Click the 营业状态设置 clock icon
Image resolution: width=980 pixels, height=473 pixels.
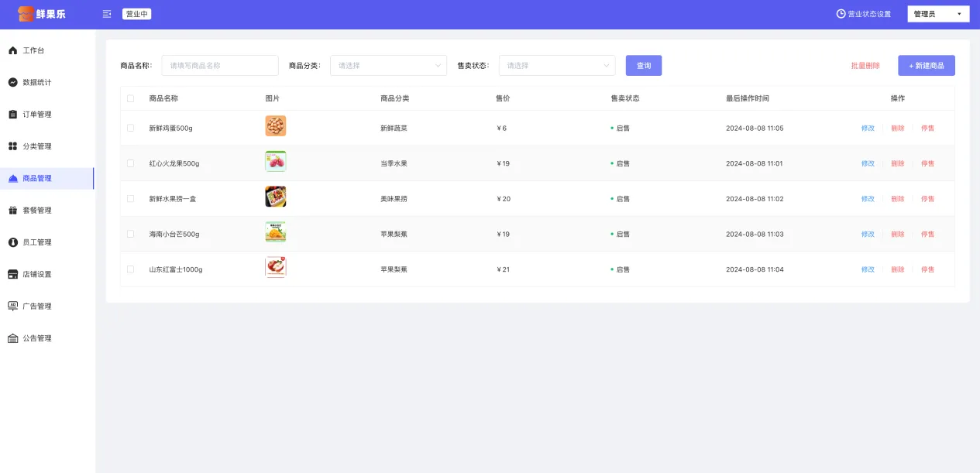(x=841, y=14)
